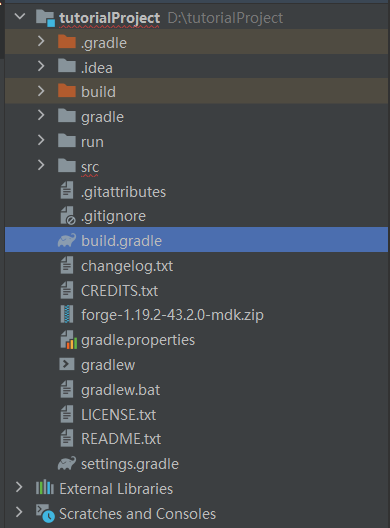Click the CREDITS.txt file icon

67,290
